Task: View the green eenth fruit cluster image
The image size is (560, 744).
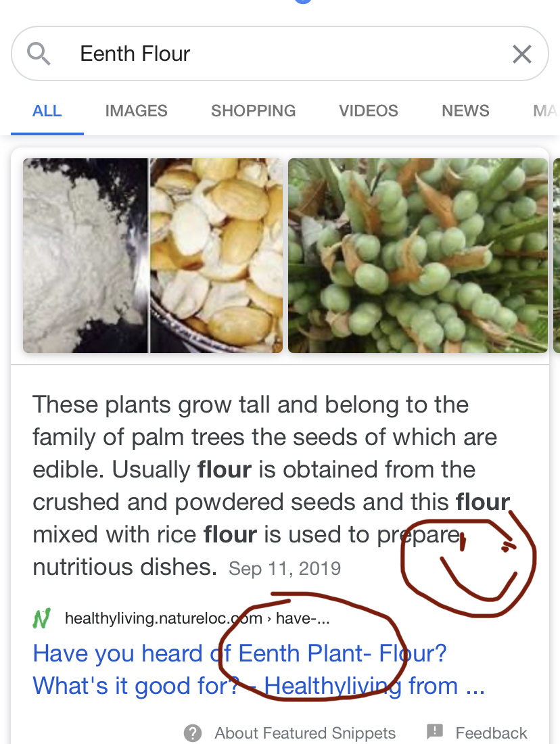Action: click(x=417, y=255)
